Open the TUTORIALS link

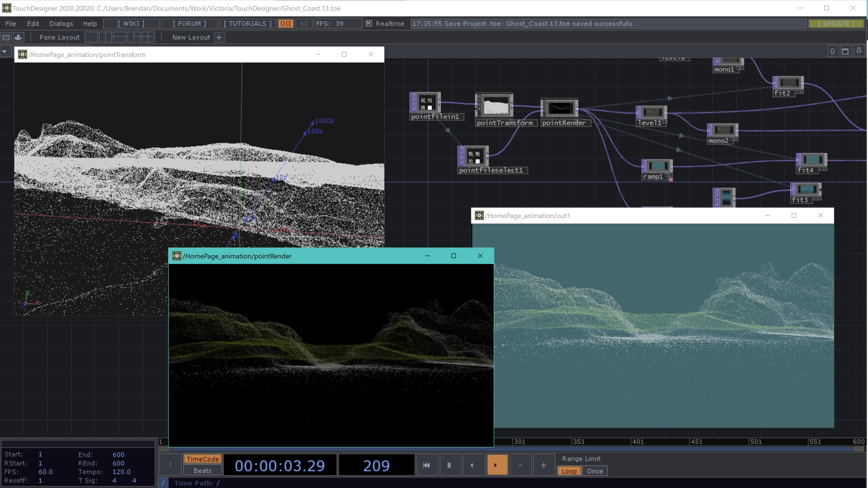tap(247, 23)
